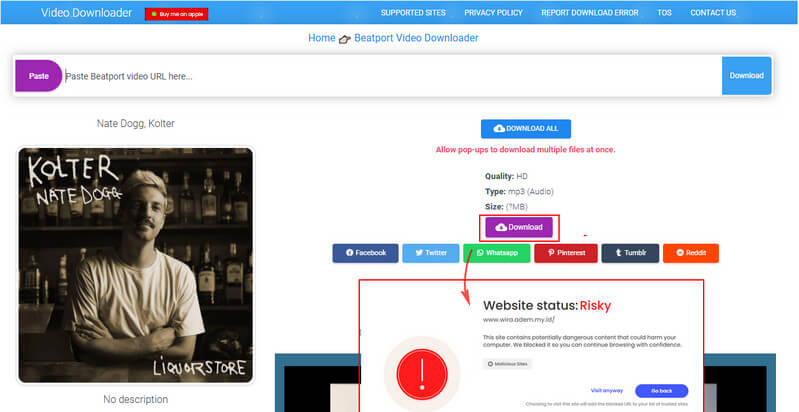Click Go back in the warning popup
This screenshot has height=412, width=799.
click(x=661, y=391)
